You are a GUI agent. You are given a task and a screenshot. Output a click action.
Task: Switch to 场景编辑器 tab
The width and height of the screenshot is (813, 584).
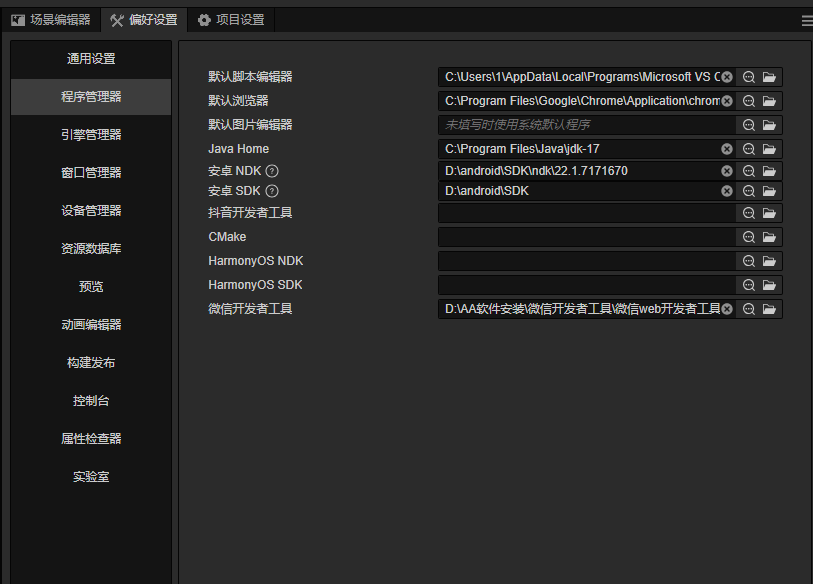pos(51,20)
